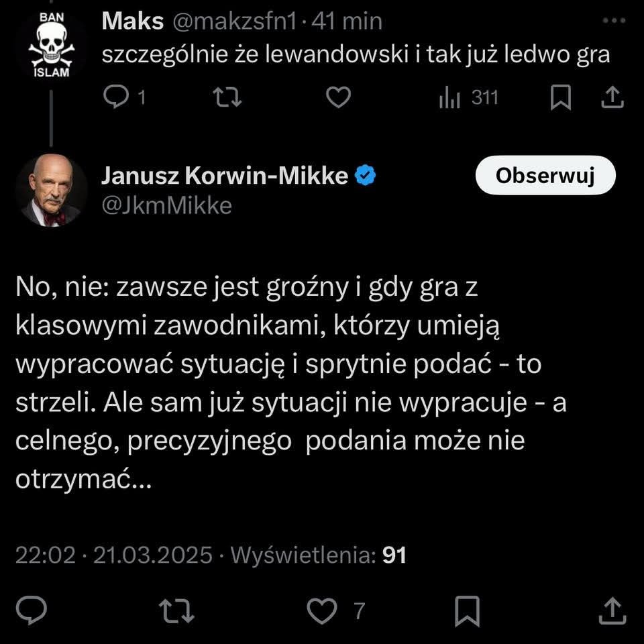Image resolution: width=644 pixels, height=644 pixels.
Task: Click the @makzsfn1 username
Action: (x=234, y=21)
